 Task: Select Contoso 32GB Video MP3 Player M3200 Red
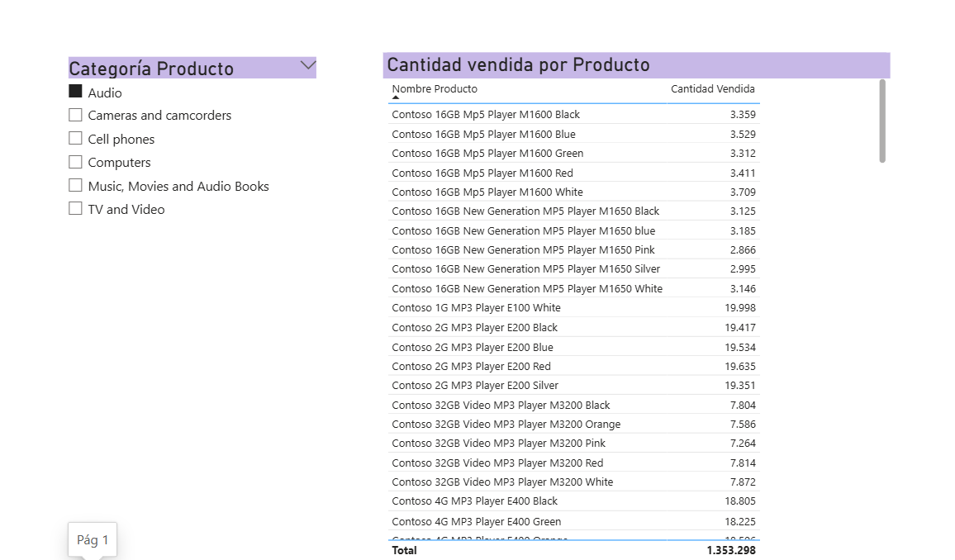[573, 463]
